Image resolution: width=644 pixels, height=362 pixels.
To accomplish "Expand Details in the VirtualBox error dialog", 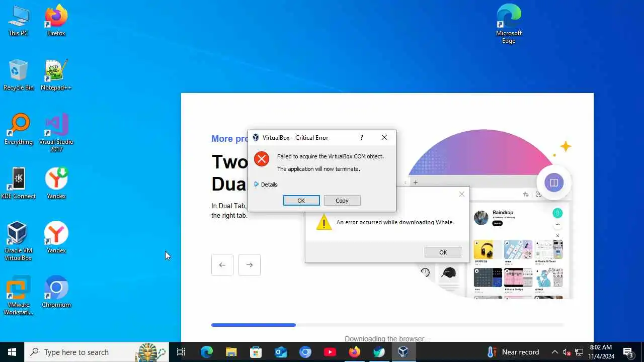I will (x=266, y=185).
